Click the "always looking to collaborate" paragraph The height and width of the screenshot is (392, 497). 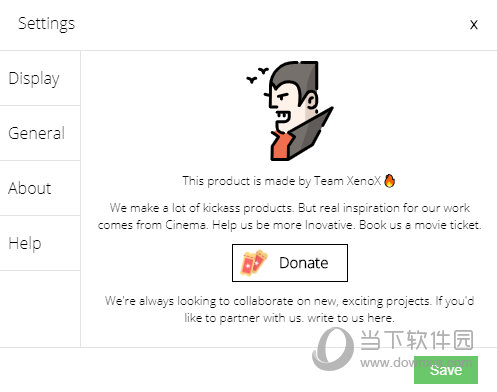[289, 309]
